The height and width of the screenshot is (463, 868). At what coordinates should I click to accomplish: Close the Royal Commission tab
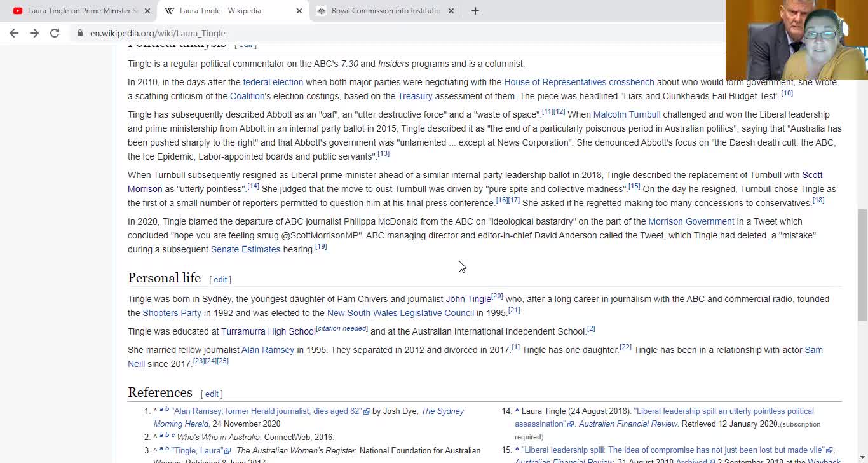click(451, 11)
